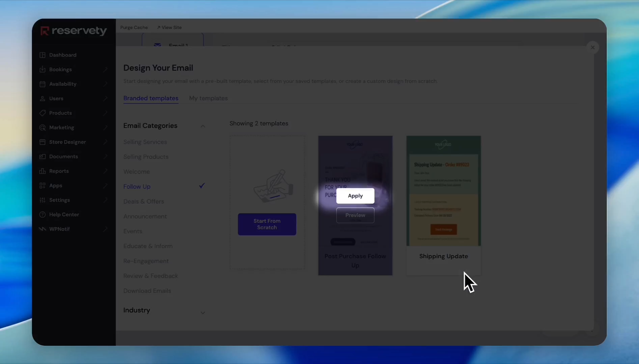Click the Documents sidebar icon
Viewport: 639px width, 364px height.
tap(43, 156)
